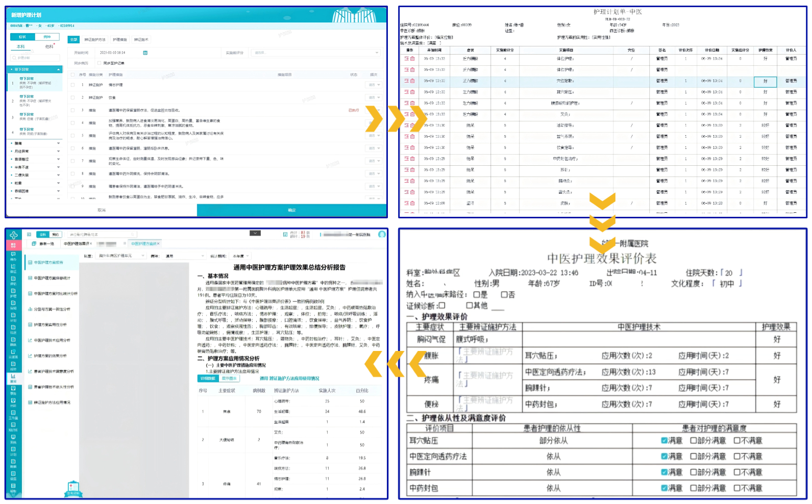This screenshot has height=504, width=812.
Task: Click the 展示图表 toggle button
Action: [229, 379]
